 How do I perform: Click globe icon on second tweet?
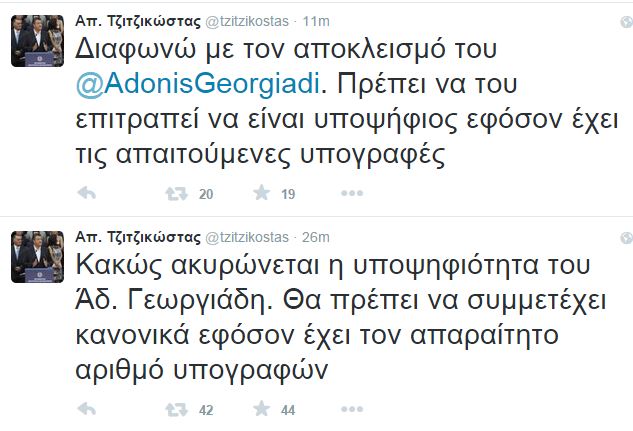coord(624,237)
